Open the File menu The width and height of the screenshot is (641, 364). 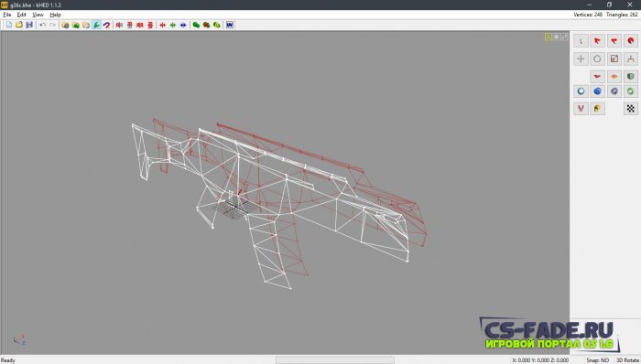pos(7,15)
